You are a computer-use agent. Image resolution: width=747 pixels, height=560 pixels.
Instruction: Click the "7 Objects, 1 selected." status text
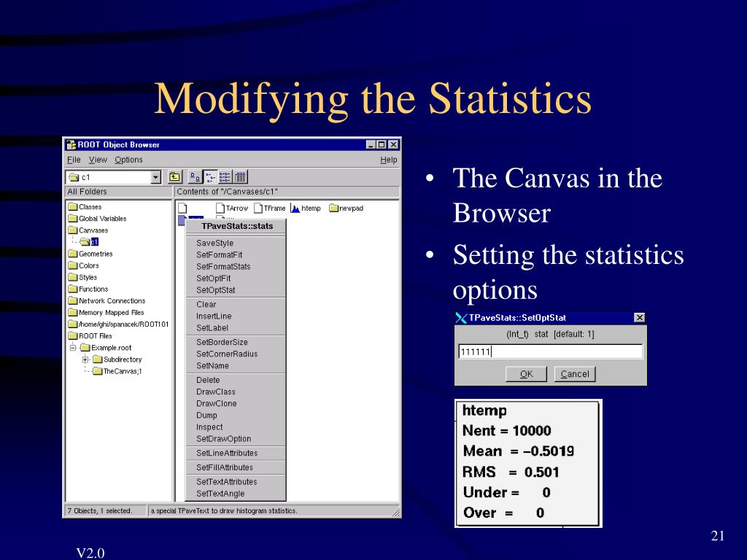pos(99,510)
